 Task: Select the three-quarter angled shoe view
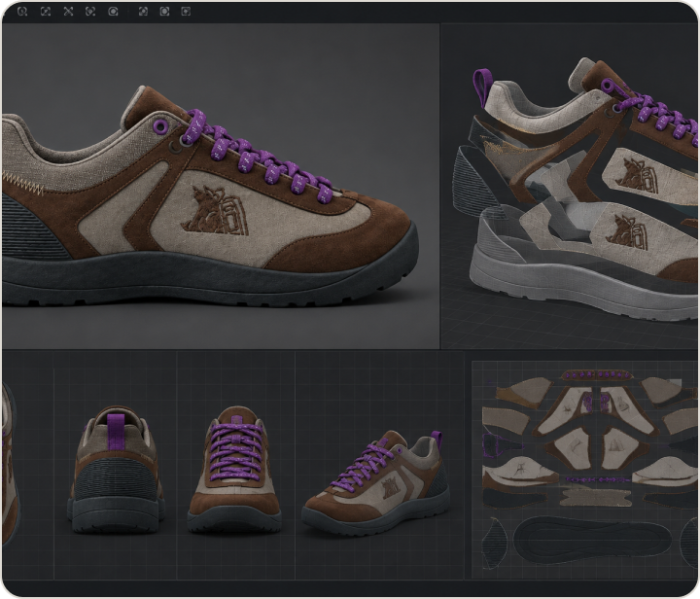tap(375, 483)
